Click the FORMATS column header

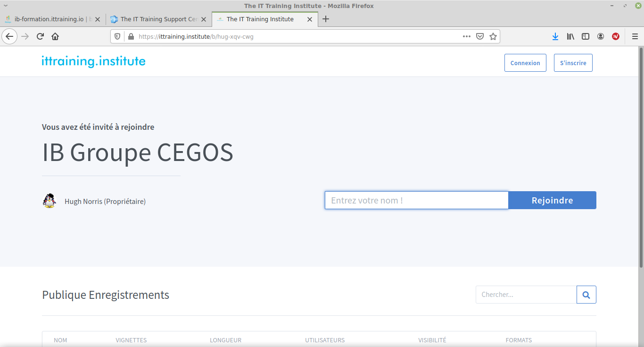[519, 340]
